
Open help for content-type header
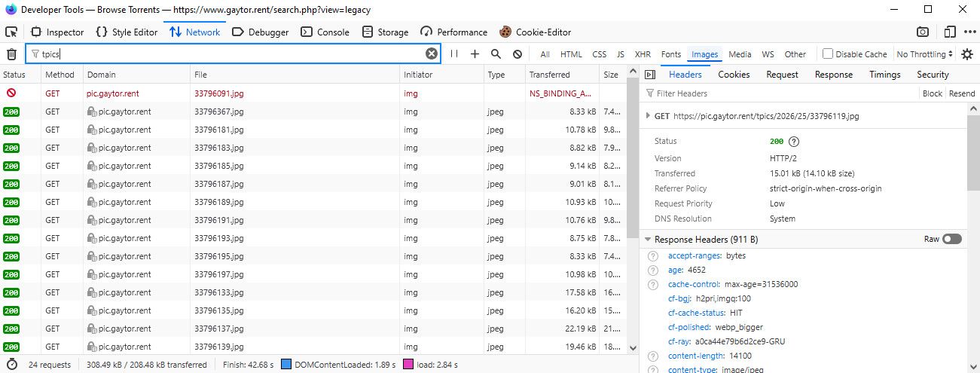653,369
